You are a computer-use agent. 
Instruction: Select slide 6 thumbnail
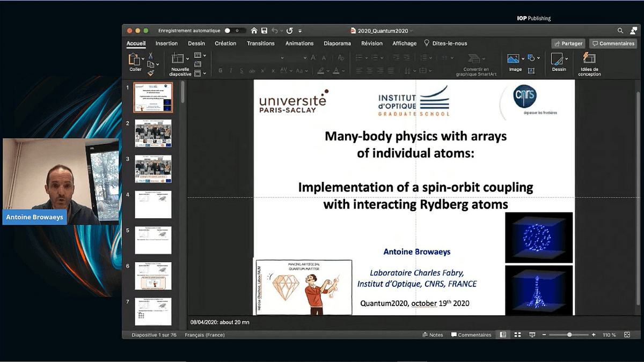tap(153, 276)
